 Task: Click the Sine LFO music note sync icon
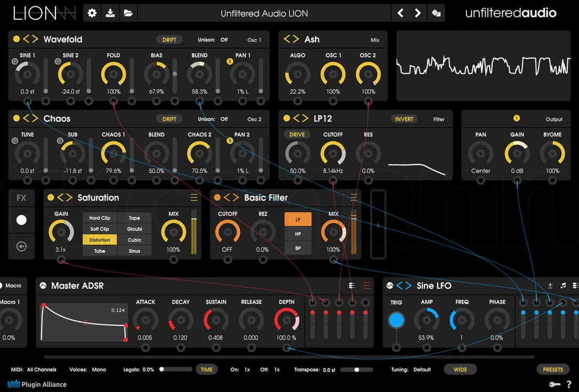pyautogui.click(x=563, y=285)
